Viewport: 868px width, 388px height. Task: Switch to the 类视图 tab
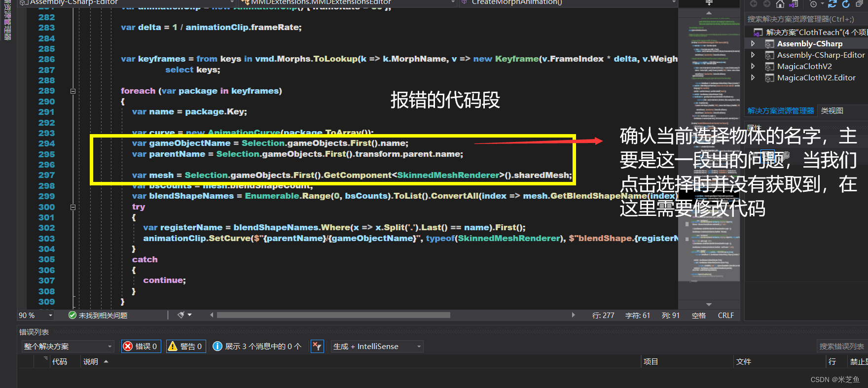click(832, 111)
